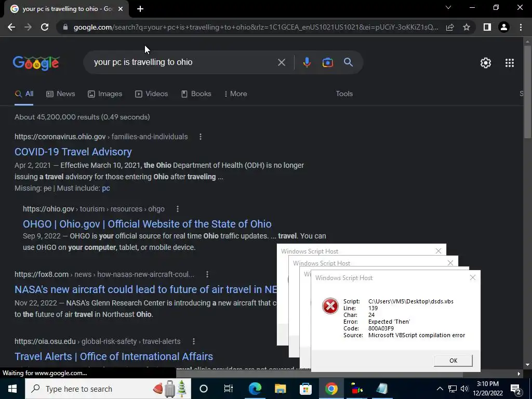Viewport: 532px width, 399px height.
Task: Open options for ohio.gov OHGO result
Action: coord(178,209)
